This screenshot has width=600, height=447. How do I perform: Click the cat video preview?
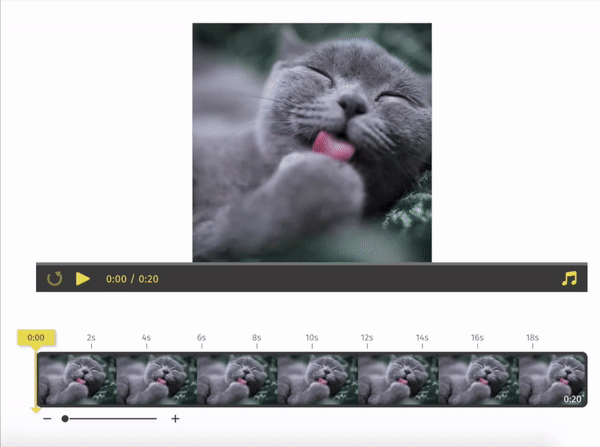[312, 143]
